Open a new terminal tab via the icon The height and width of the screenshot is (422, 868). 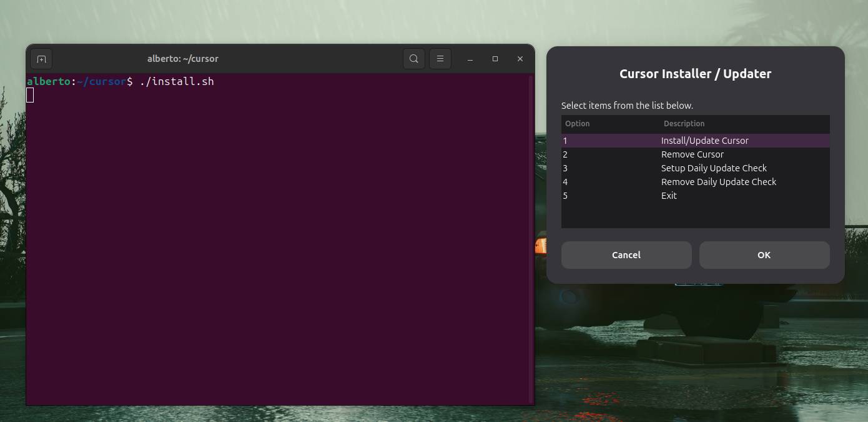41,59
